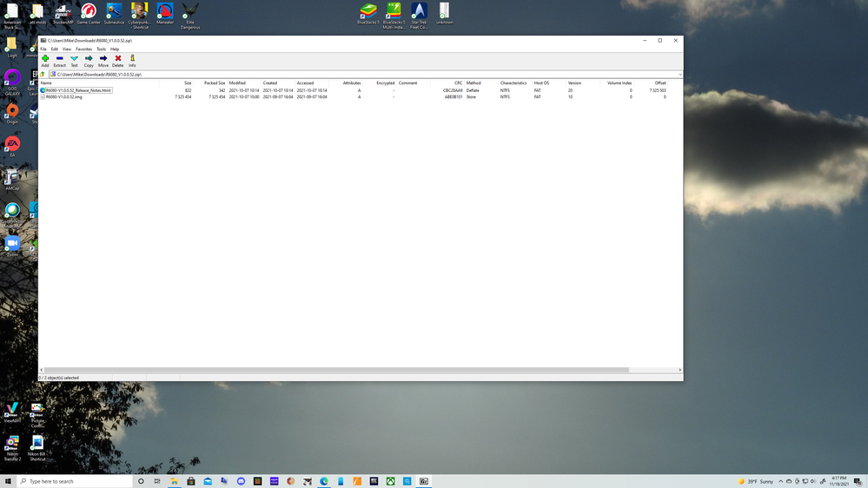The height and width of the screenshot is (488, 868).
Task: Select R6080-V1.0.0.52_Release_Notes.html file
Action: (78, 90)
